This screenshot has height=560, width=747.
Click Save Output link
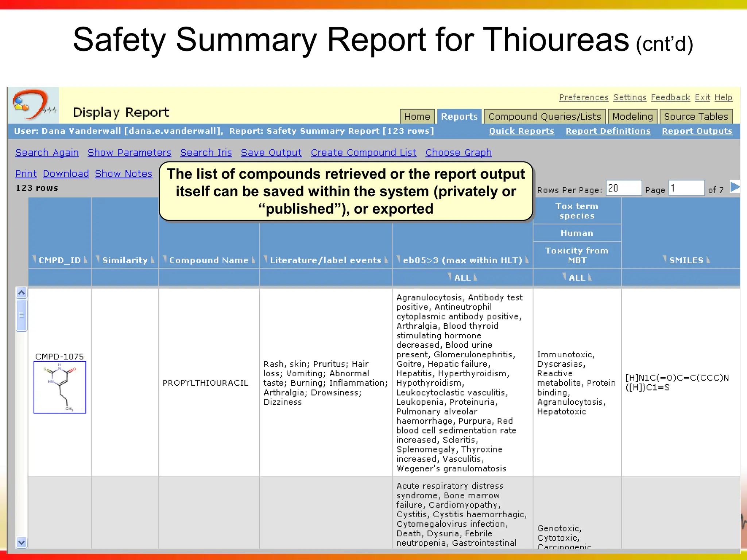click(271, 153)
